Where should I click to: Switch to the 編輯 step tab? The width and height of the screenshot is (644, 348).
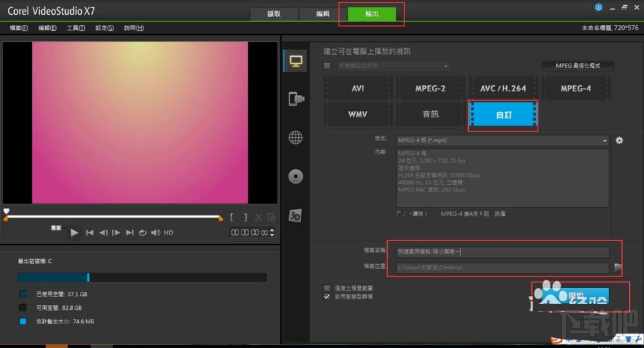click(323, 14)
